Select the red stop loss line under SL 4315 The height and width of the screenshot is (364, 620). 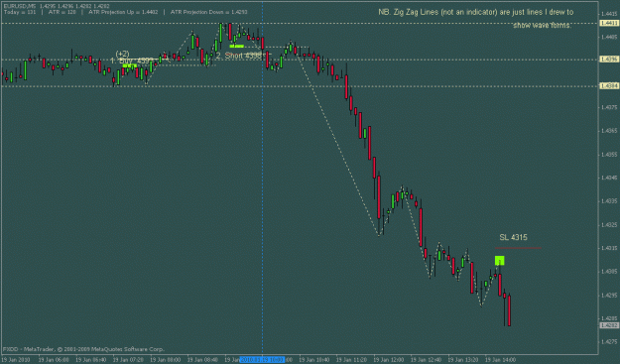[518, 248]
